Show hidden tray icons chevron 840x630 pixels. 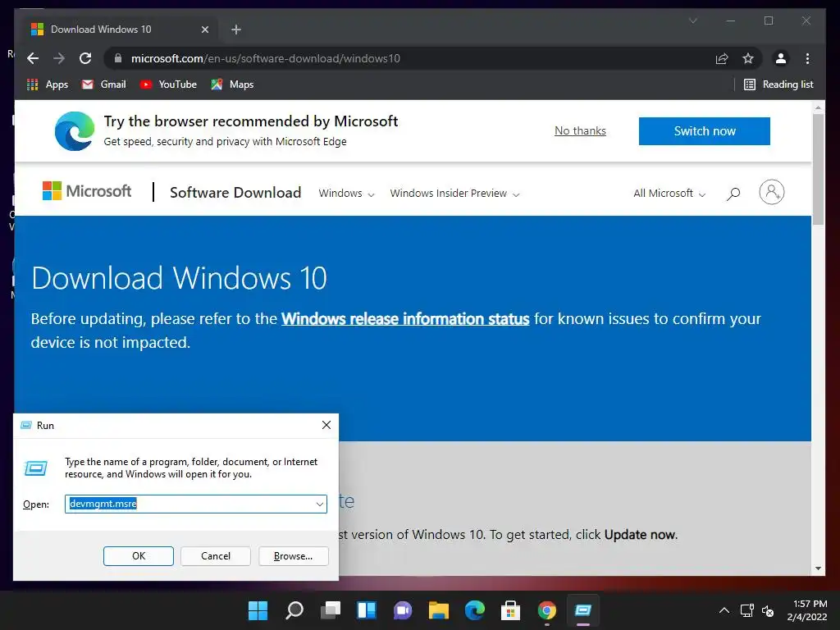(724, 610)
